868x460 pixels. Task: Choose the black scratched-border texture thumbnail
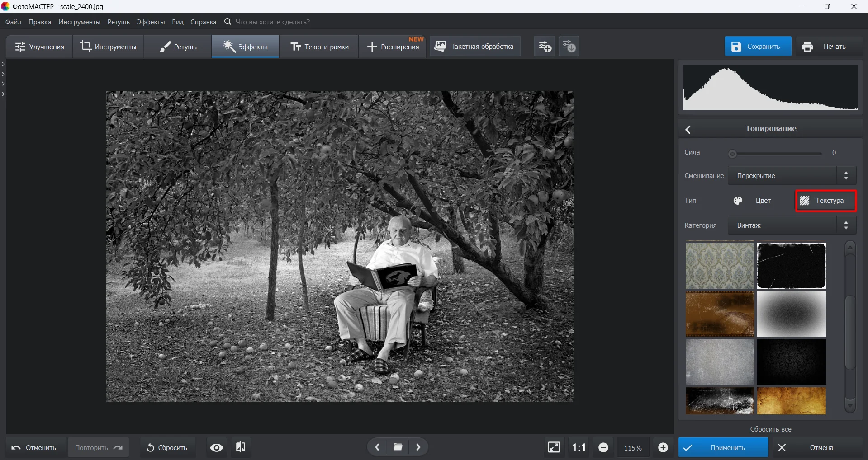point(792,266)
